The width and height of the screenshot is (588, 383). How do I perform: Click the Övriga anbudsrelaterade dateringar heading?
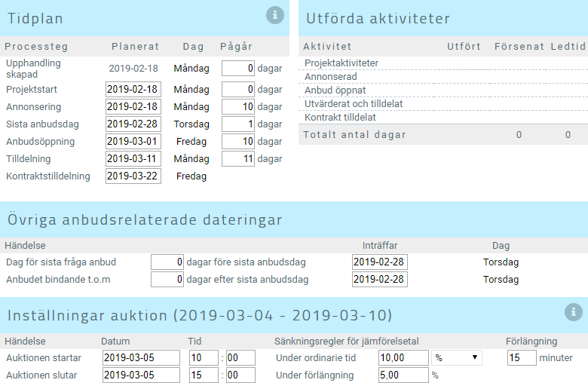pos(145,219)
